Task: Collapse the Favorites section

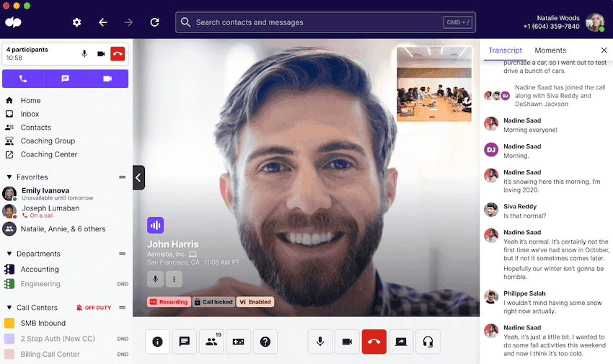Action: 9,177
